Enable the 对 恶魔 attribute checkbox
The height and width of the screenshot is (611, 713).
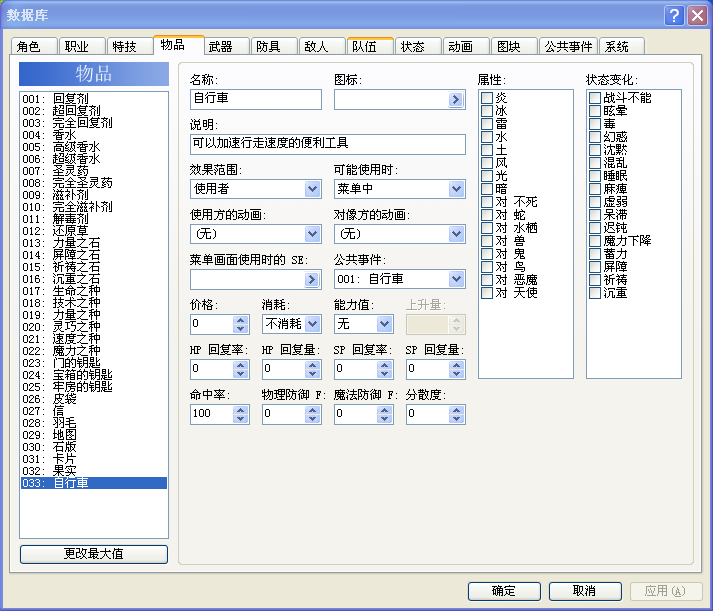click(x=487, y=280)
